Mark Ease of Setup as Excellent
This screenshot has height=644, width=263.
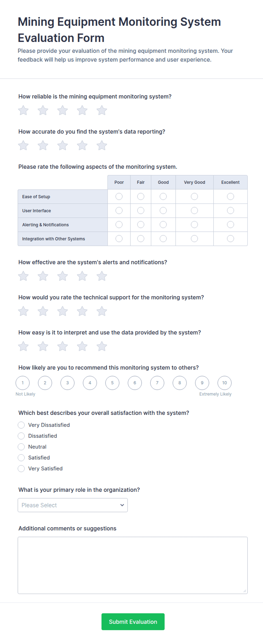coord(230,197)
